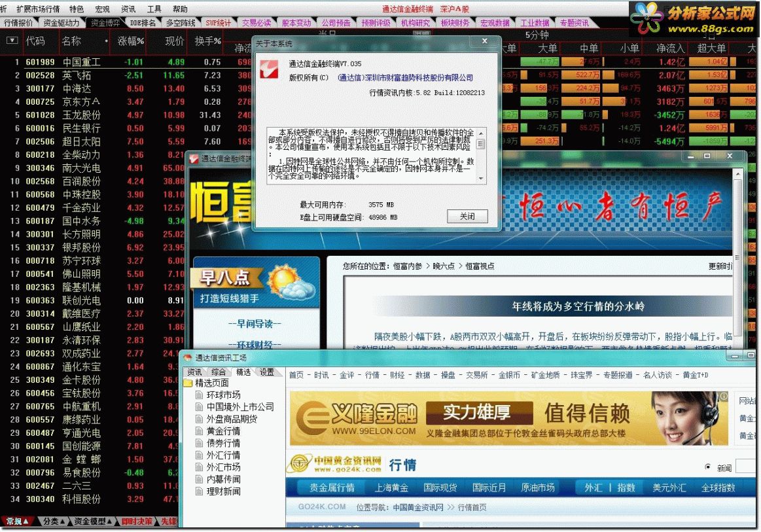Switch to the 交易必读 tab
Image resolution: width=761 pixels, height=532 pixels.
257,23
